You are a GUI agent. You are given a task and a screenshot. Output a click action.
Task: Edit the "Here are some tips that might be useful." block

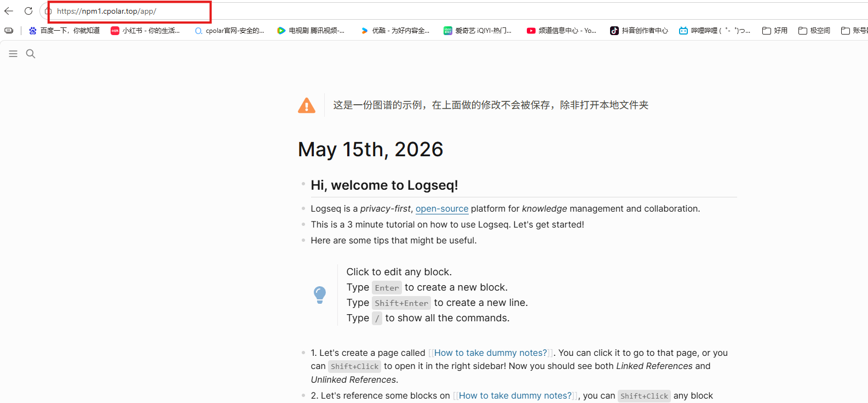pyautogui.click(x=394, y=241)
